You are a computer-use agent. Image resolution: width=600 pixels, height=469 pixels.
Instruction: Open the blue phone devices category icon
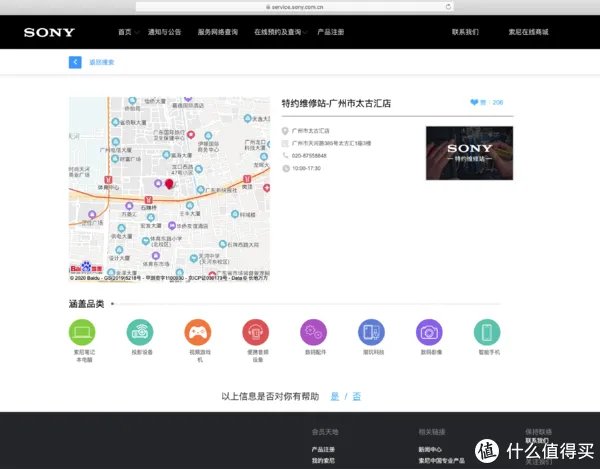[372, 332]
